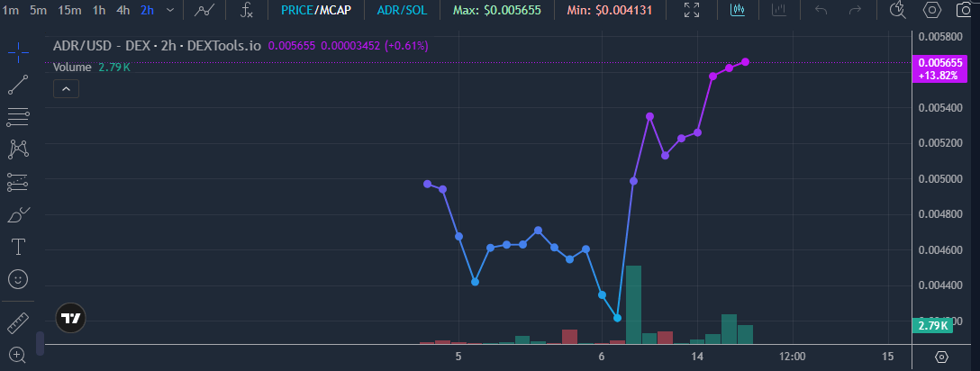Open the indicators fx button
The width and height of the screenshot is (980, 371).
point(248,10)
